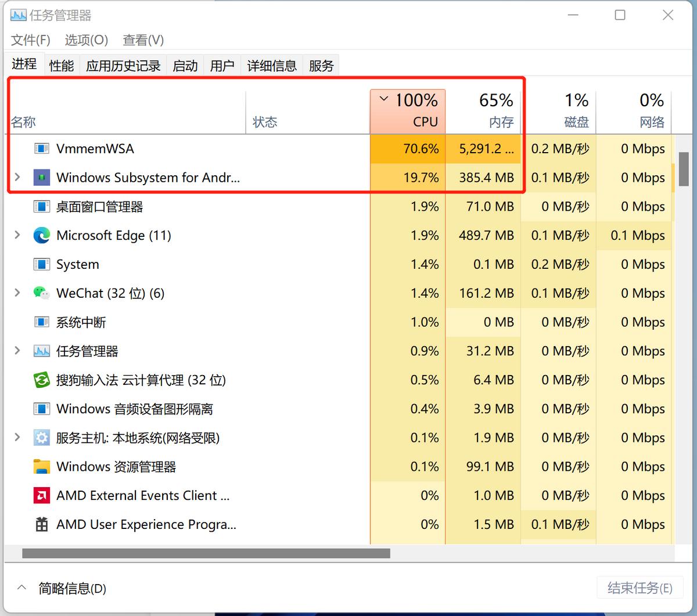The width and height of the screenshot is (697, 616).
Task: Click the Windows Subsystem for Android robot icon
Action: coord(41,177)
